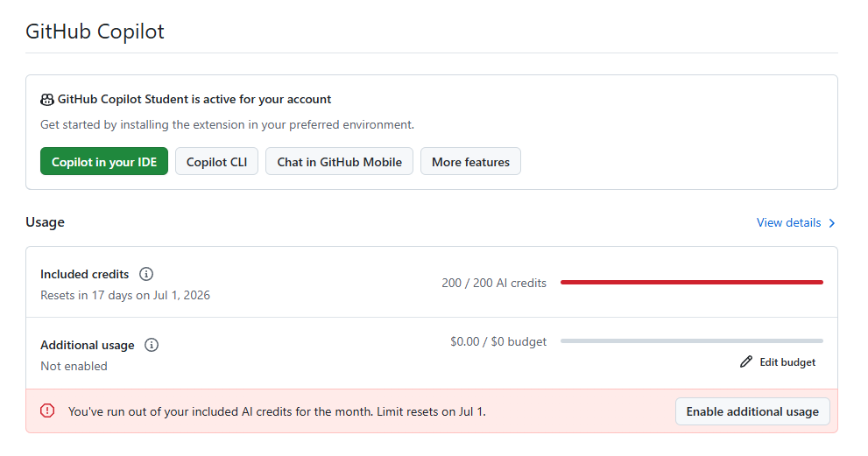The image size is (868, 456).
Task: Click 'GitHub Copilot Student is active' heading
Action: (194, 99)
